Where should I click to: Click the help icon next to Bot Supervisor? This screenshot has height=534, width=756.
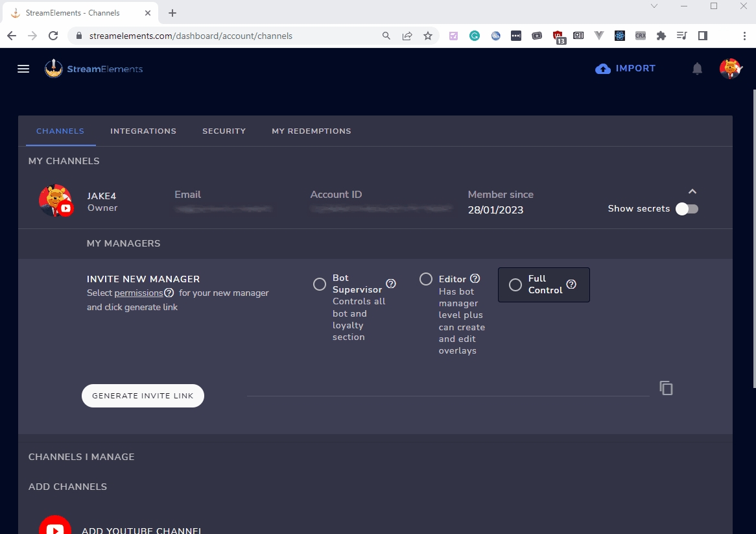[391, 284]
